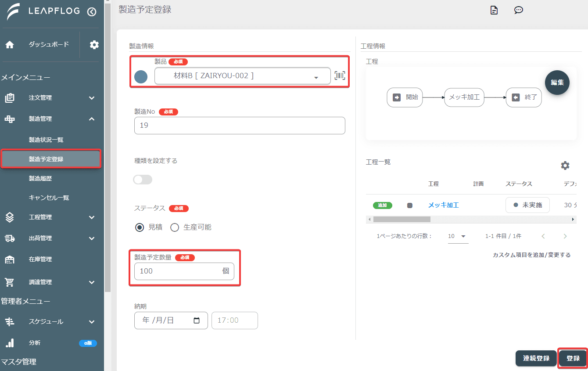Screen dimensions: 588x371
Task: Click the 分析 α版 badge
Action: (x=88, y=343)
